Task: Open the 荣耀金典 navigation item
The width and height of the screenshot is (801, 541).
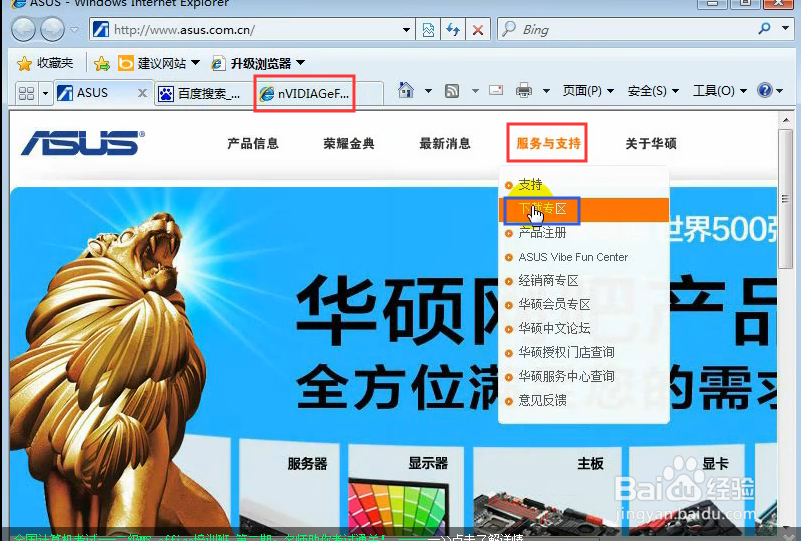Action: point(349,144)
